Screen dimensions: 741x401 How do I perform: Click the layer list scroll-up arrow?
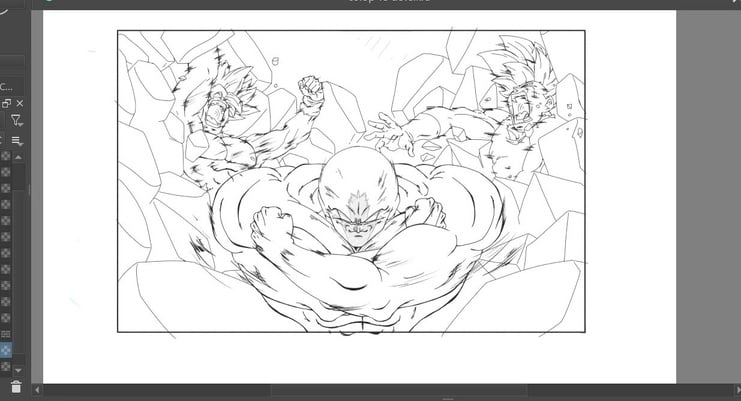(18, 157)
